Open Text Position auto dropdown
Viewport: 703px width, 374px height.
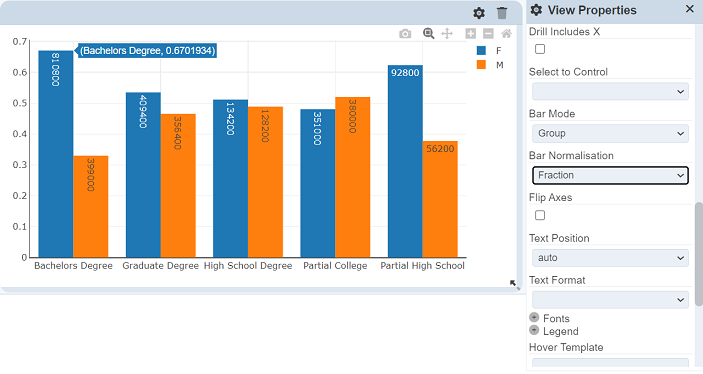pyautogui.click(x=610, y=258)
